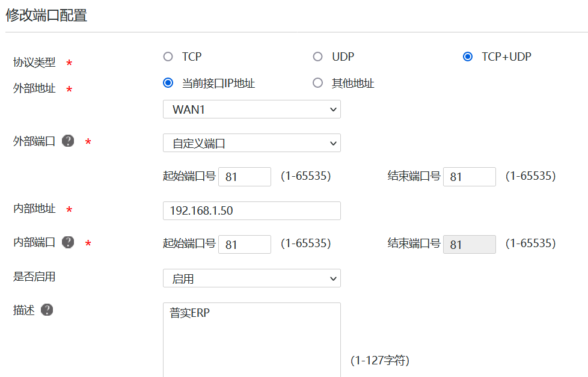Expand the 自定义端口 dropdown

click(x=251, y=143)
